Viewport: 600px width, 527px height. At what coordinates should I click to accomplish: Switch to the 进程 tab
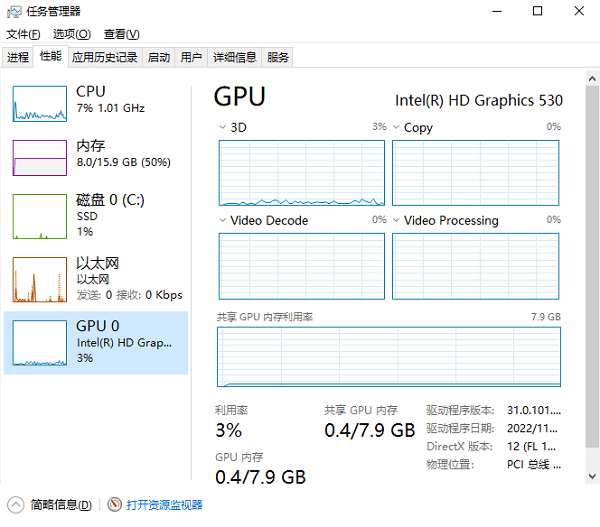click(x=18, y=57)
